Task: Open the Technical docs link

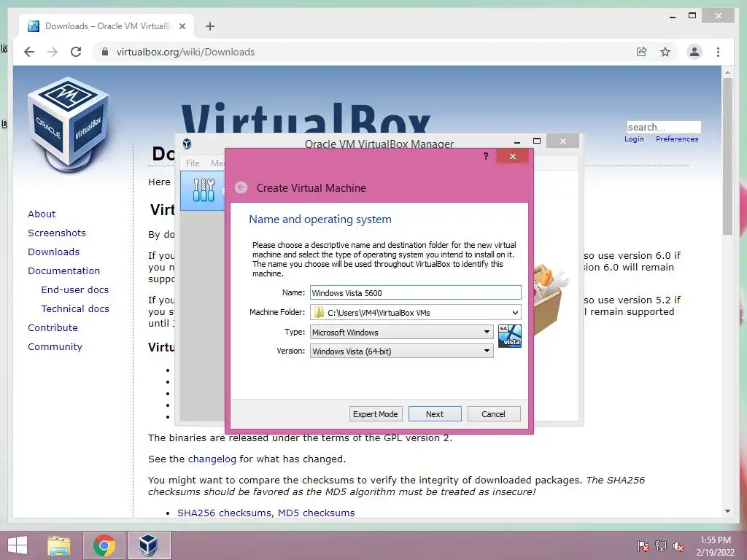Action: (75, 308)
